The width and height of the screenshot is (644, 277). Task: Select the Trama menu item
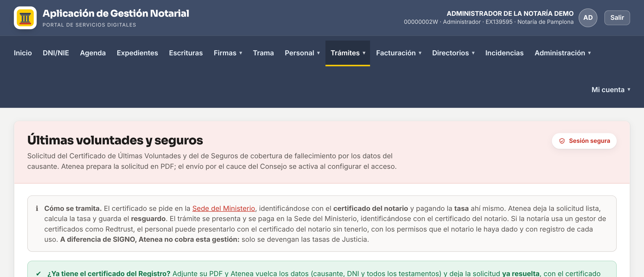(x=263, y=53)
